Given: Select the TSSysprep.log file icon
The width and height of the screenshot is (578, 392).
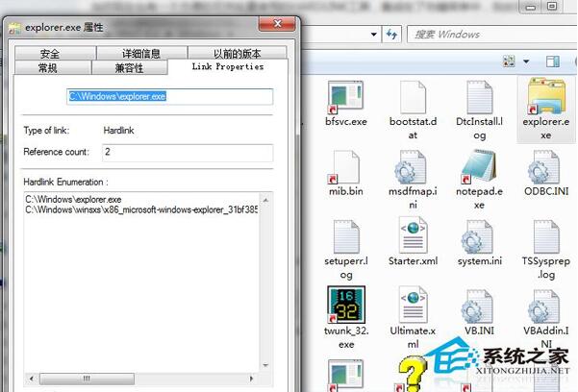Looking at the screenshot, I should coord(546,236).
